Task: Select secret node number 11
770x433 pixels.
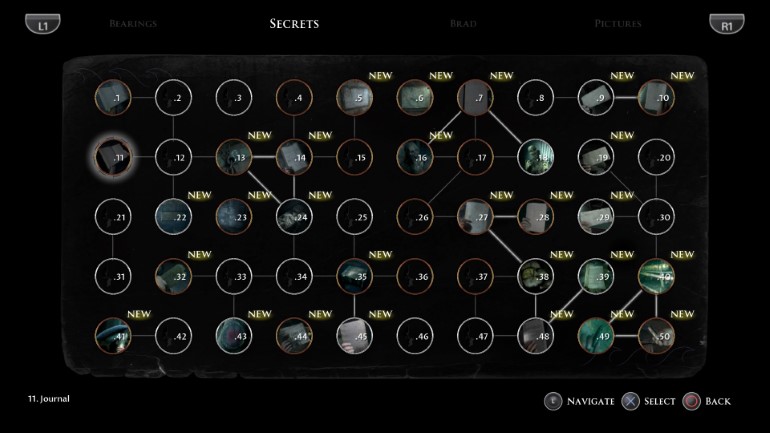Action: [112, 157]
